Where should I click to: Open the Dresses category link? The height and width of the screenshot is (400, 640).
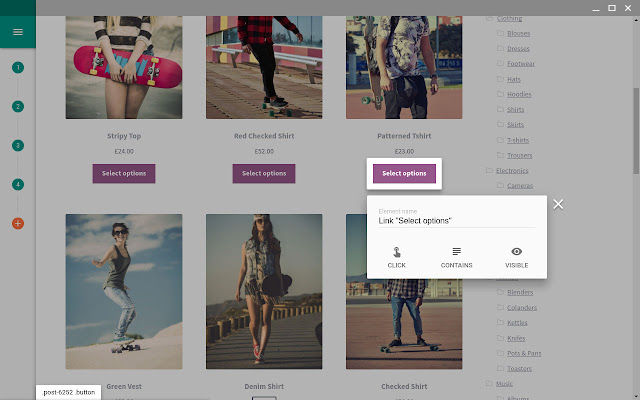(518, 49)
